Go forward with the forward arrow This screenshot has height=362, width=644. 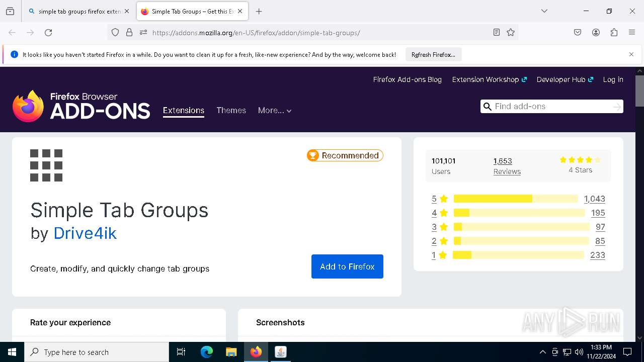30,33
